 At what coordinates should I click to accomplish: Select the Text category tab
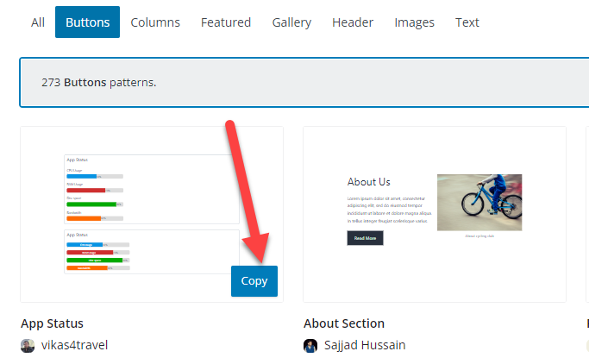pyautogui.click(x=467, y=22)
